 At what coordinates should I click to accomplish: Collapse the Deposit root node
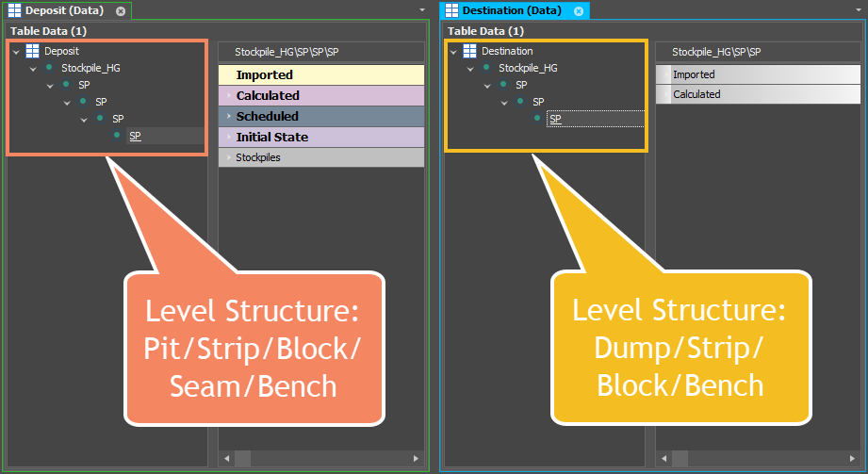[x=16, y=52]
